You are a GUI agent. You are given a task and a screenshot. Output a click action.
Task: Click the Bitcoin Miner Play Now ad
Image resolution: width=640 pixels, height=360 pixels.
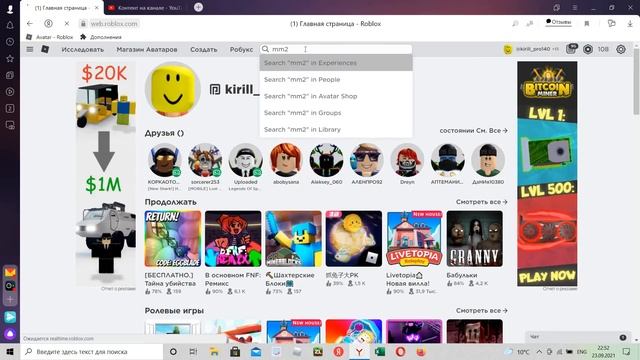click(547, 174)
